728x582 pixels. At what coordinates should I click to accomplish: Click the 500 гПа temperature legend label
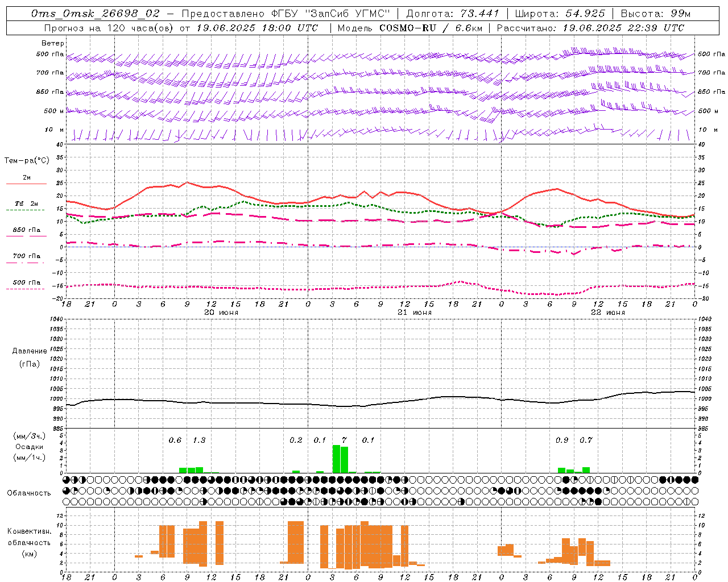click(27, 282)
